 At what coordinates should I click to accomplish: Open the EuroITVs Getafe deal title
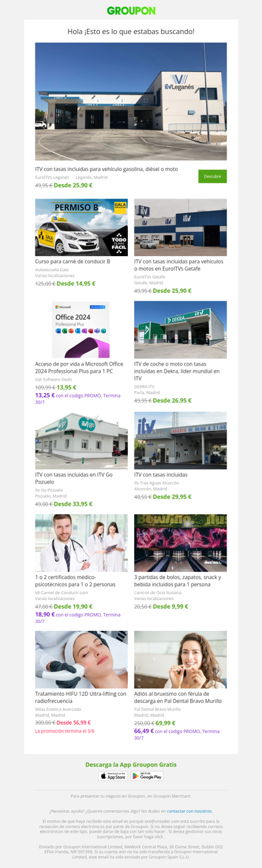click(x=179, y=265)
